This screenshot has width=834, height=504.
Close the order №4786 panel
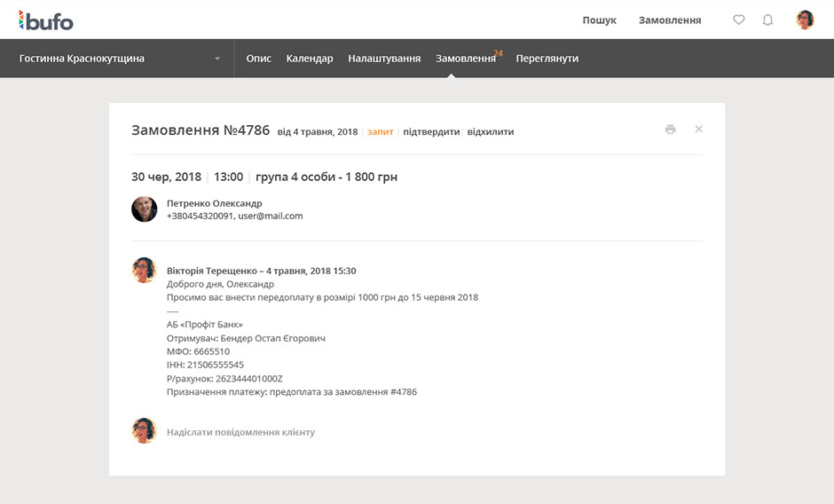pyautogui.click(x=698, y=130)
